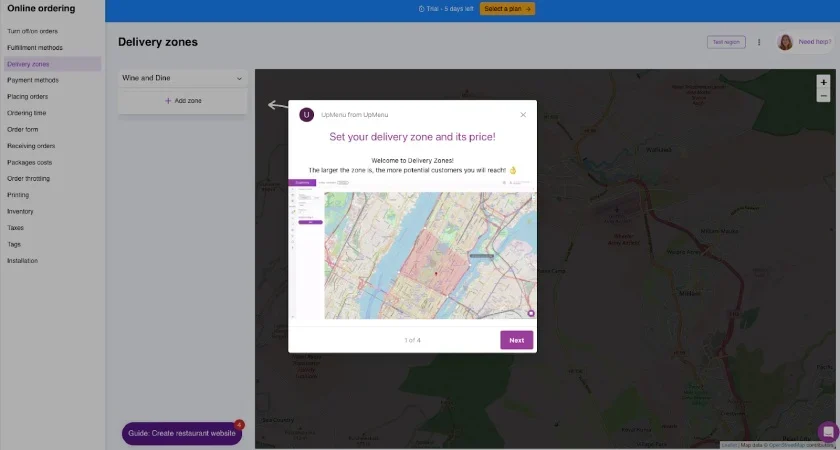Screen dimensions: 840x450
Task: Click the Test region button
Action: (726, 42)
